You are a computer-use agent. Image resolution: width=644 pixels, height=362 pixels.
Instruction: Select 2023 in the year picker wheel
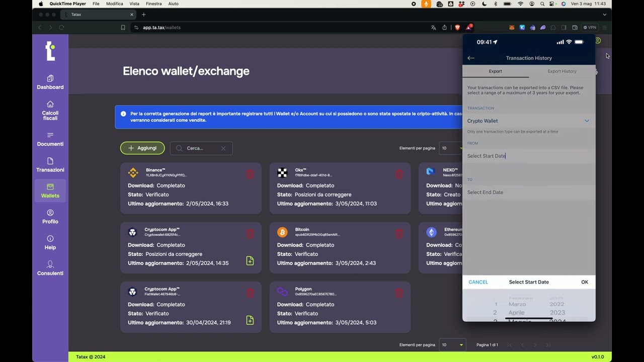point(557,313)
